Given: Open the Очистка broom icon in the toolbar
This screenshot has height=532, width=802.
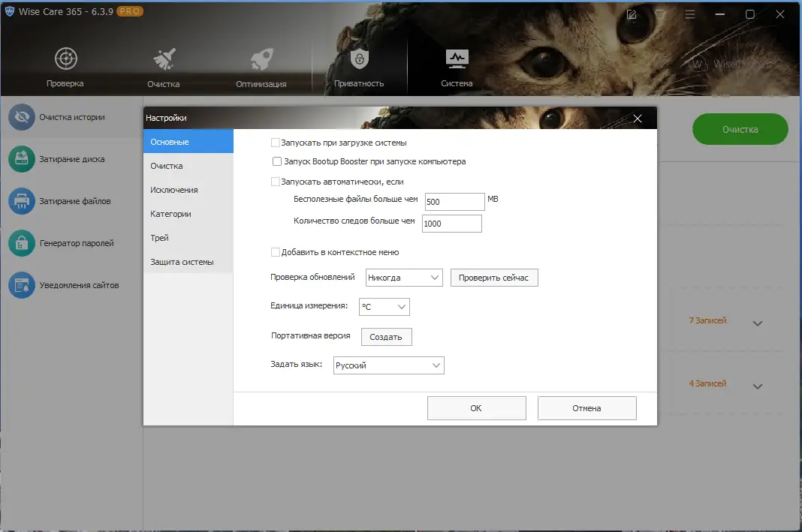Looking at the screenshot, I should pyautogui.click(x=164, y=59).
